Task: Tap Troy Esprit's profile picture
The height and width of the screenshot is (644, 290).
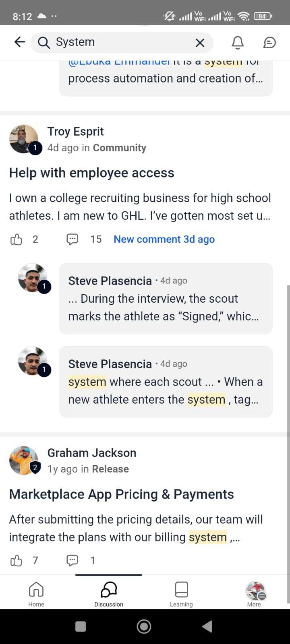Action: tap(24, 139)
